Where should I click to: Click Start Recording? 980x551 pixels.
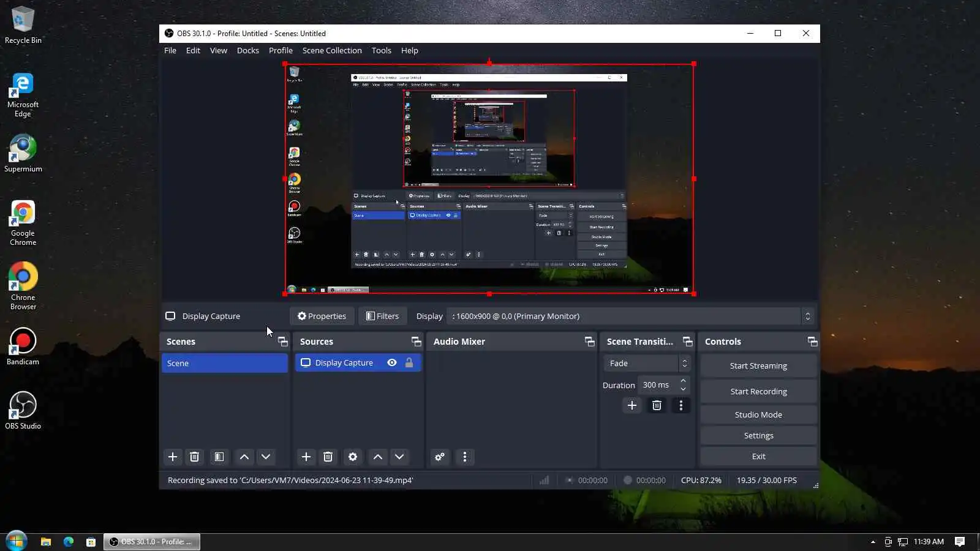click(758, 391)
